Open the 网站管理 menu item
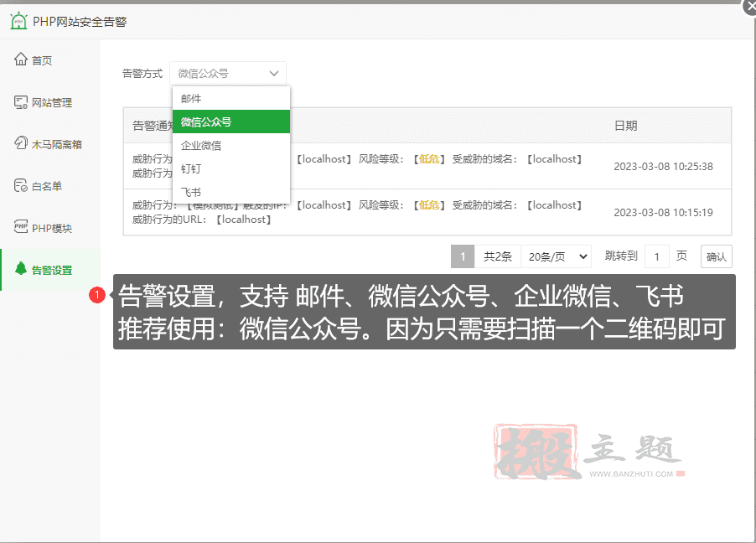 [50, 102]
